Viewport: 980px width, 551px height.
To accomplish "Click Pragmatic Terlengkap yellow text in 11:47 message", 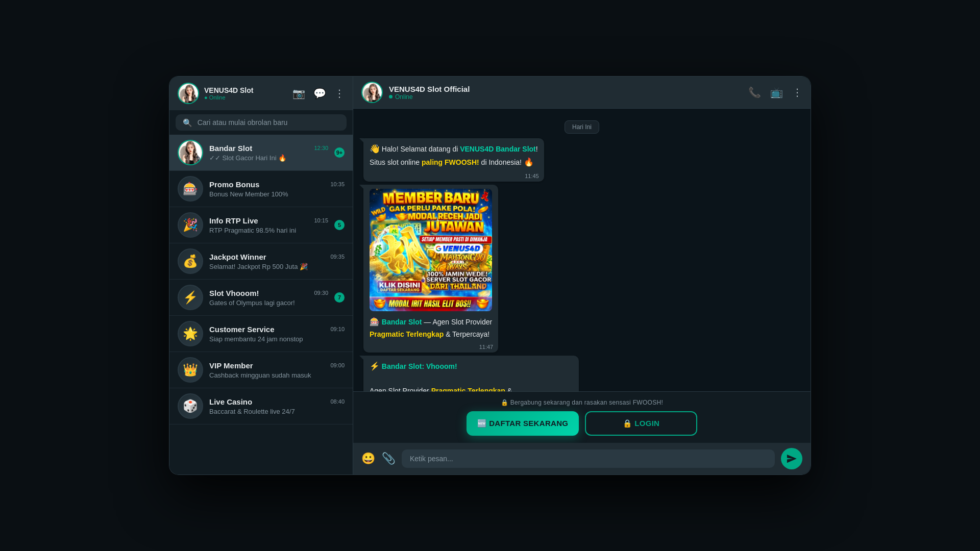I will point(406,334).
